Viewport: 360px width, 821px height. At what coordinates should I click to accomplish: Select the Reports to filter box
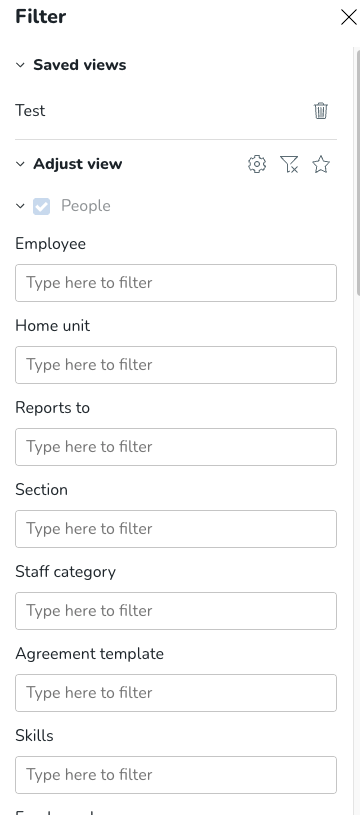[x=176, y=447]
